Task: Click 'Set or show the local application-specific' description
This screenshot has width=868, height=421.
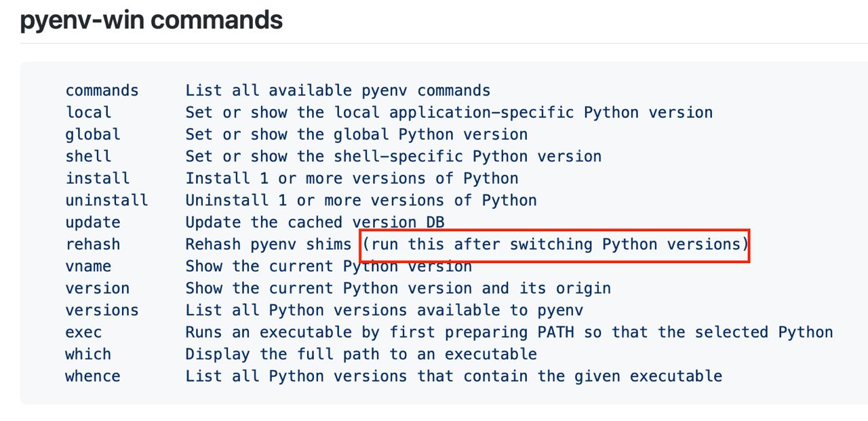Action: tap(380, 113)
